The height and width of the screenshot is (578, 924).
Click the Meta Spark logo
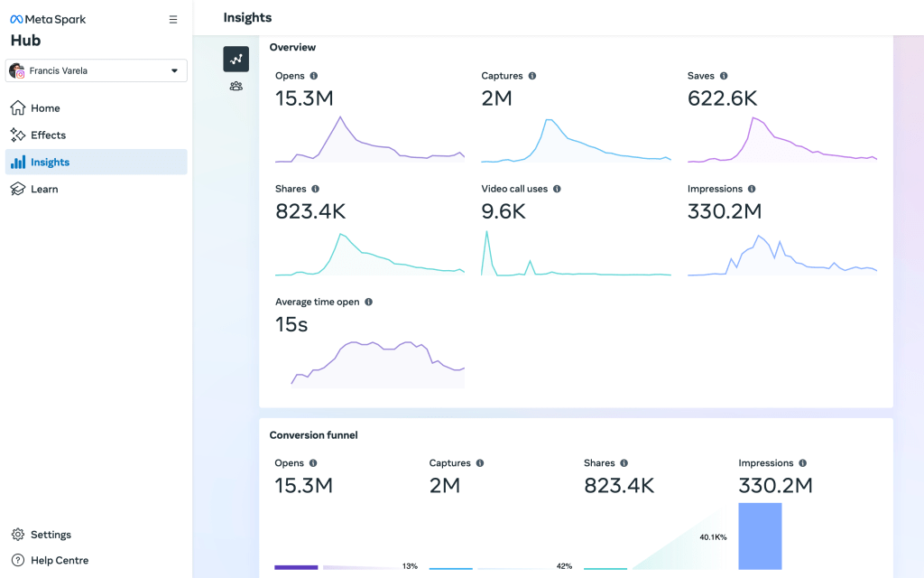tap(49, 19)
